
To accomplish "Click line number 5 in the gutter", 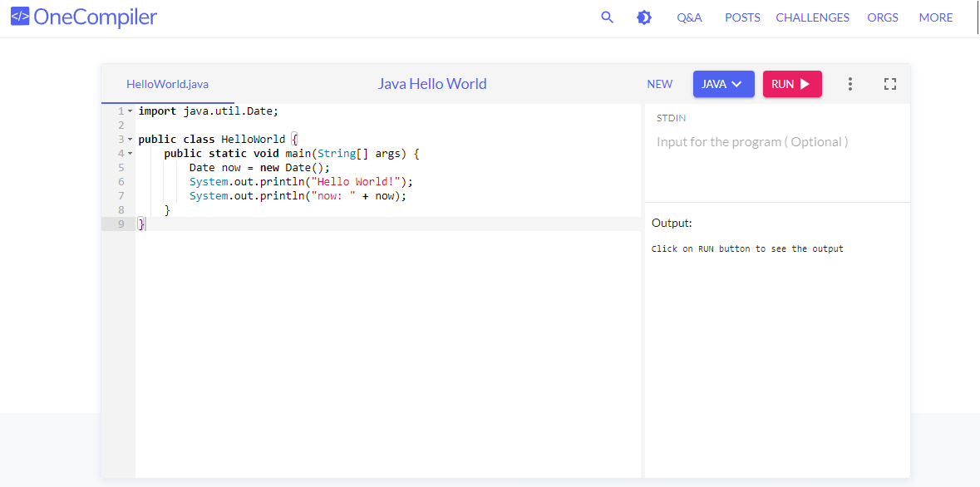I will point(121,168).
